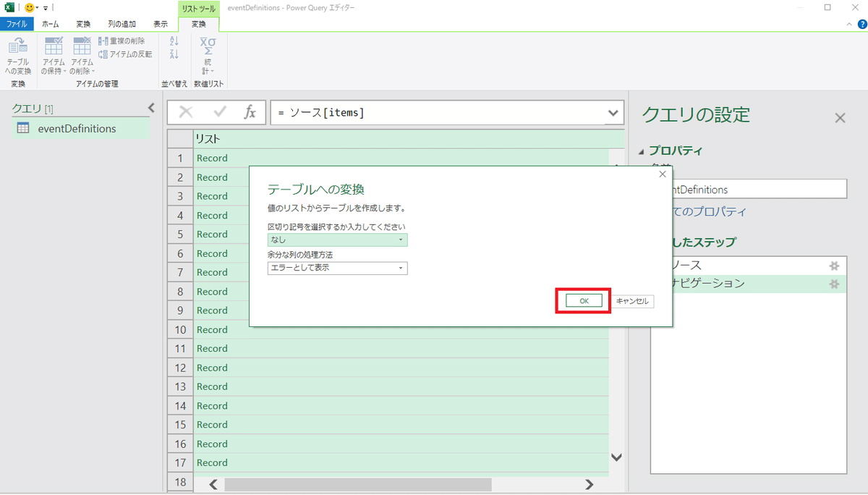Sort ascending with the A-Z icon
The height and width of the screenshot is (495, 868).
pyautogui.click(x=174, y=41)
